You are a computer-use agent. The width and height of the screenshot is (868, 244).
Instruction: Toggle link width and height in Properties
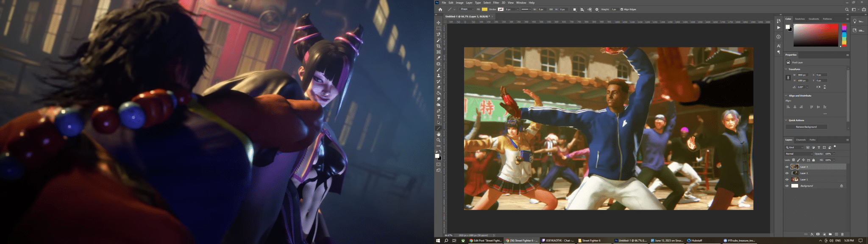[788, 78]
